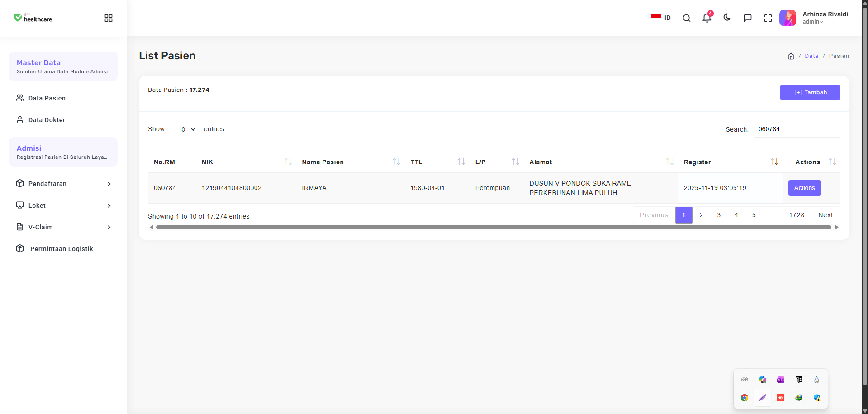Sort by L/P column arrows

click(x=515, y=162)
